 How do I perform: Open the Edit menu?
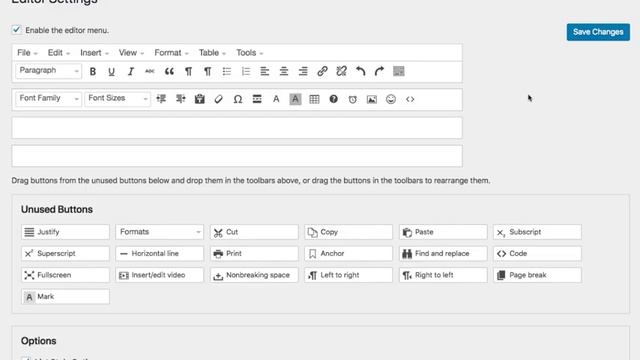click(59, 53)
